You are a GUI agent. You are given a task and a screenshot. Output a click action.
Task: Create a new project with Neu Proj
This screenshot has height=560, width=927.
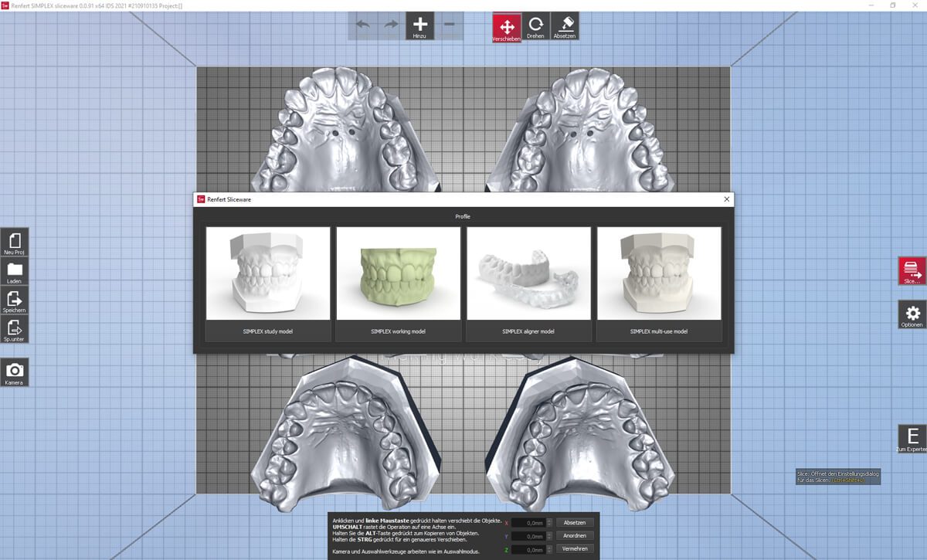[x=15, y=243]
